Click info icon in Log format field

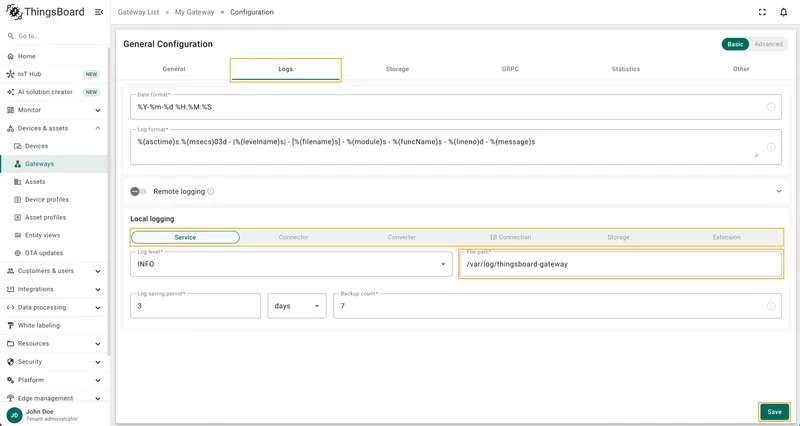tap(771, 147)
